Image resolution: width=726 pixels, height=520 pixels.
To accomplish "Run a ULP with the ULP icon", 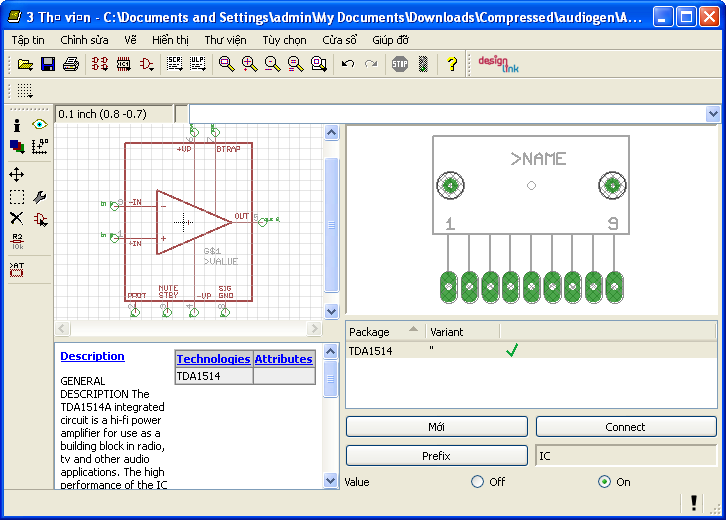I will [x=197, y=64].
